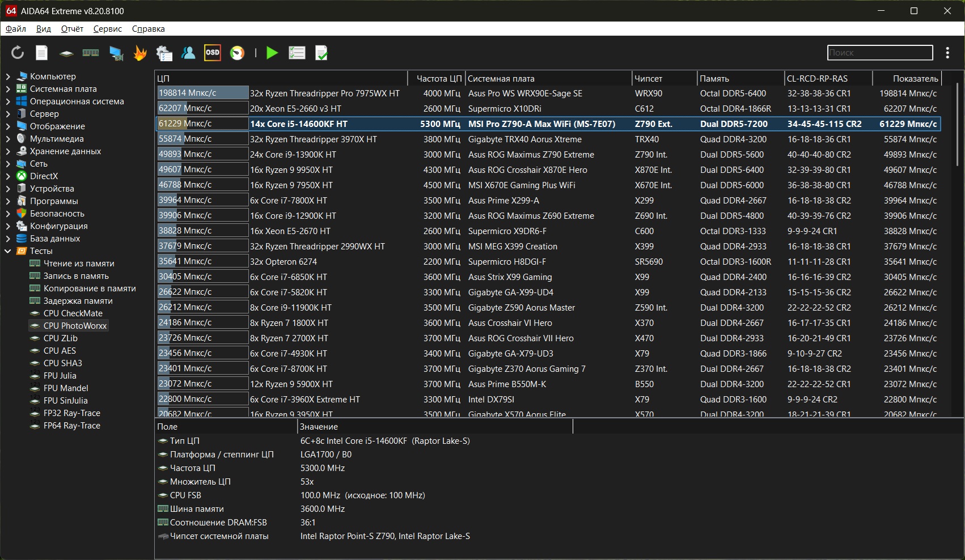965x560 pixels.
Task: Click the Системная плата tree icon
Action: click(x=22, y=88)
